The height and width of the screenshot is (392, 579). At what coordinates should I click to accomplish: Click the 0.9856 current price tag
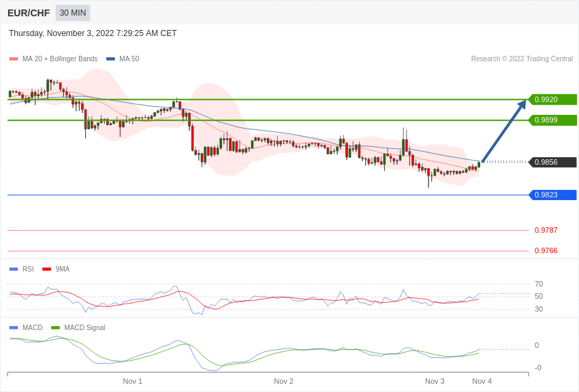(552, 162)
